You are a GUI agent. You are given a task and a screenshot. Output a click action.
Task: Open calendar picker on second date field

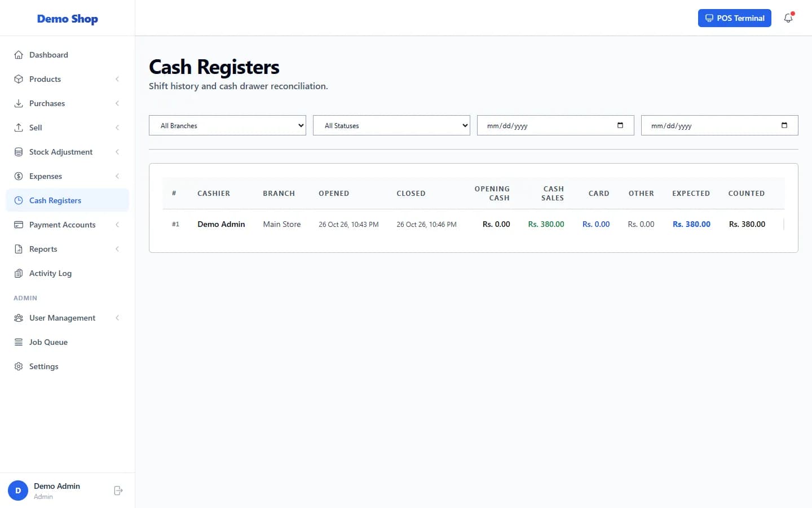pos(784,125)
